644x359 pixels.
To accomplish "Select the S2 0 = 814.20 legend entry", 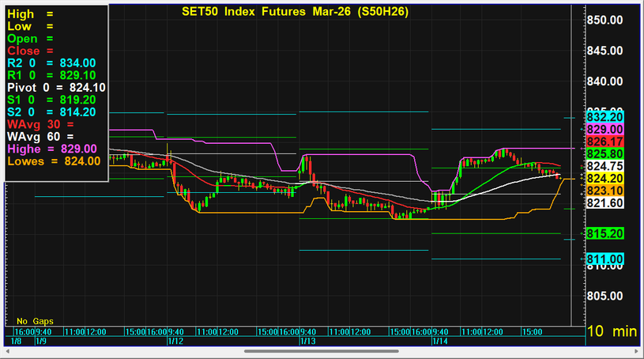I will [x=51, y=112].
